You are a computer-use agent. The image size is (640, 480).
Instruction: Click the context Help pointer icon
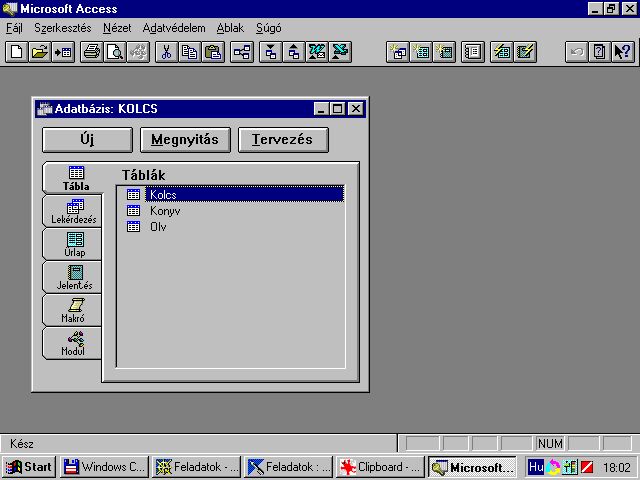(623, 52)
